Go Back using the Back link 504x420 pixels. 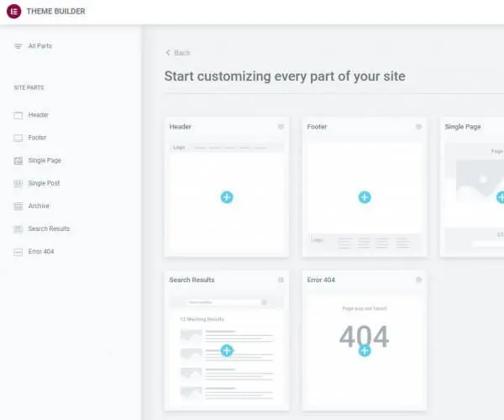[182, 53]
